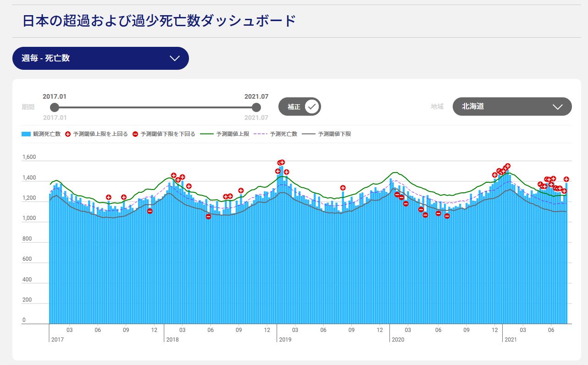The height and width of the screenshot is (365, 588).
Task: Click the 2017 year label on x-axis
Action: (57, 340)
